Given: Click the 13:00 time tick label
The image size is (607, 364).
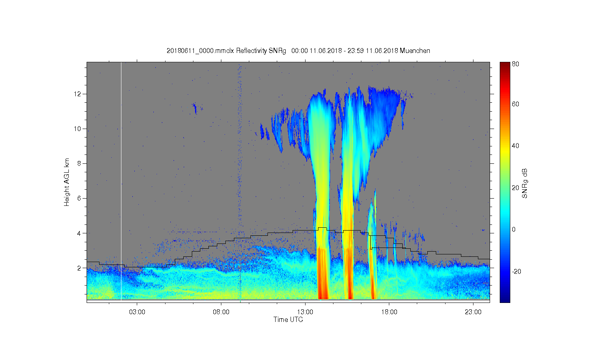Looking at the screenshot, I should (x=305, y=312).
